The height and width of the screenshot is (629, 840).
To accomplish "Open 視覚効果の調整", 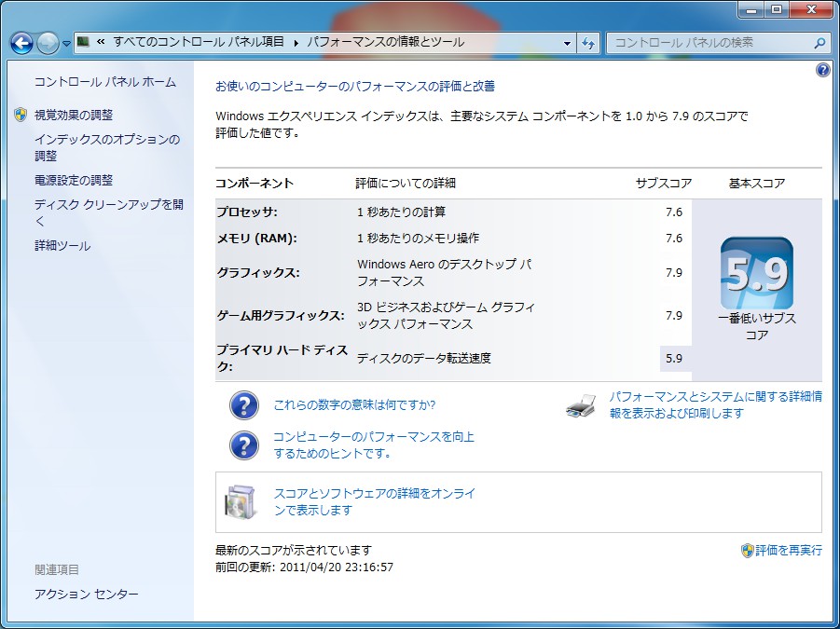I will 74,115.
